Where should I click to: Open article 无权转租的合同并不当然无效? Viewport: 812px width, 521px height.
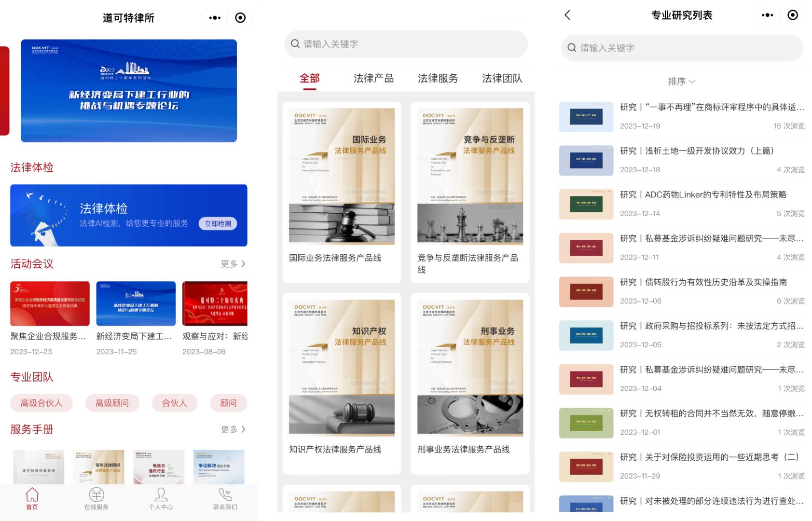click(682, 423)
